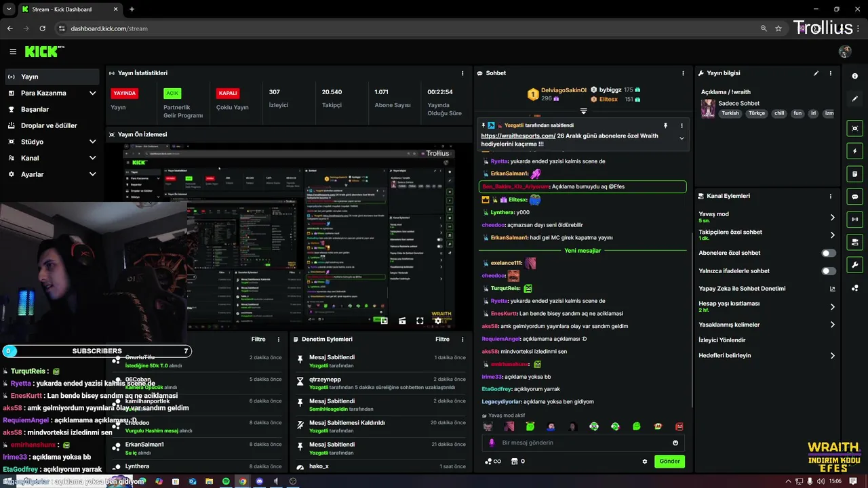Click the Kick logo
Screen dimensions: 868x488
(44, 52)
